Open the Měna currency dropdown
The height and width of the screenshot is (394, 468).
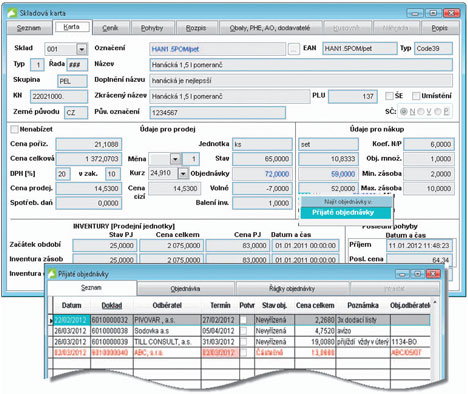coord(175,159)
